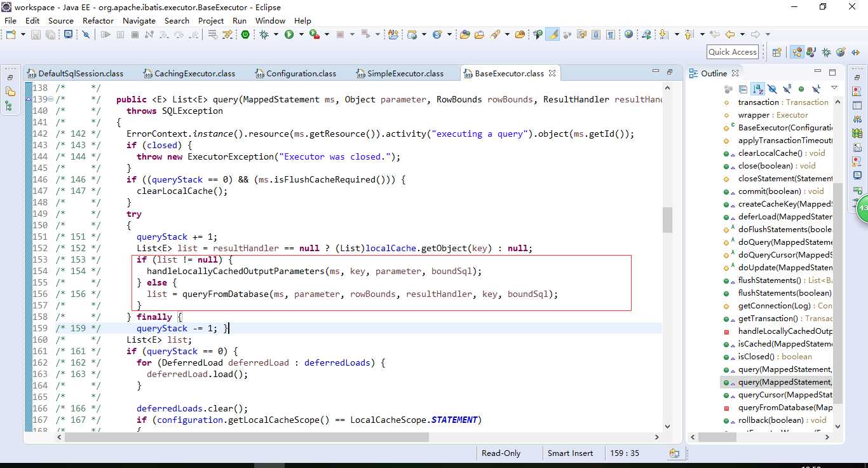The height and width of the screenshot is (468, 868).
Task: Select the Java EE perspective icon
Action: (x=797, y=52)
